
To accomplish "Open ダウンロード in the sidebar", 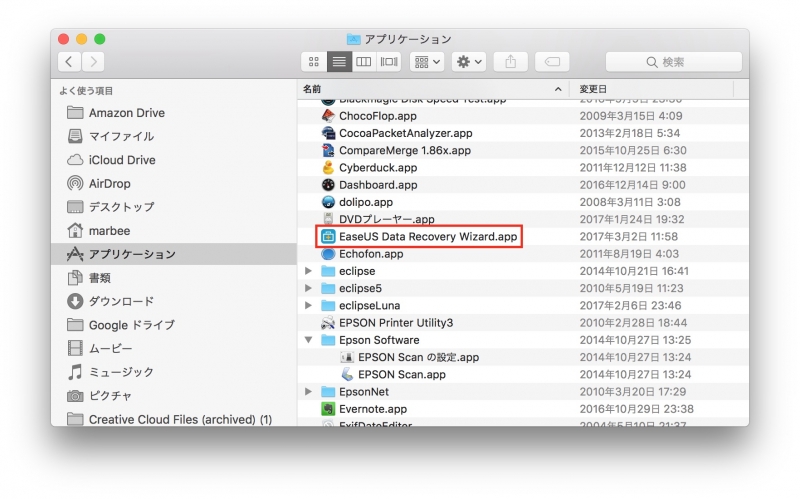I will (121, 301).
